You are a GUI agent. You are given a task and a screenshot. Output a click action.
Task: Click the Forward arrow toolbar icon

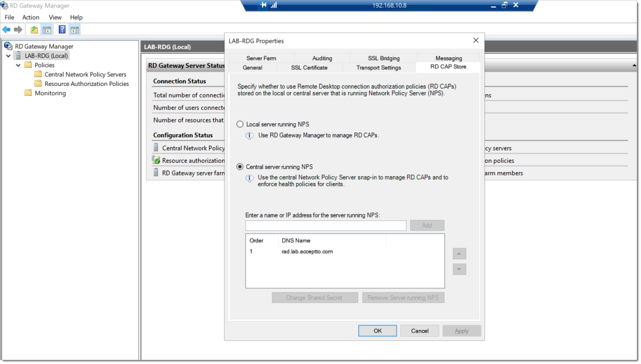[x=18, y=30]
